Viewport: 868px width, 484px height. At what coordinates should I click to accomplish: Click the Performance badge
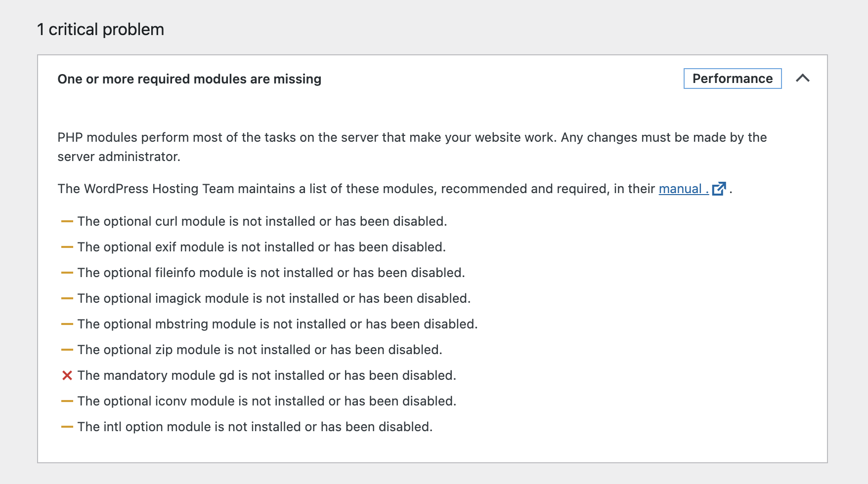point(733,79)
